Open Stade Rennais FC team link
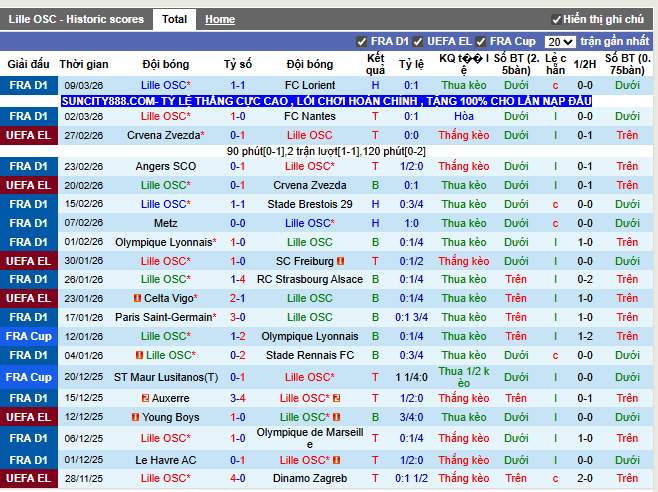This screenshot has height=492, width=658. [x=310, y=355]
